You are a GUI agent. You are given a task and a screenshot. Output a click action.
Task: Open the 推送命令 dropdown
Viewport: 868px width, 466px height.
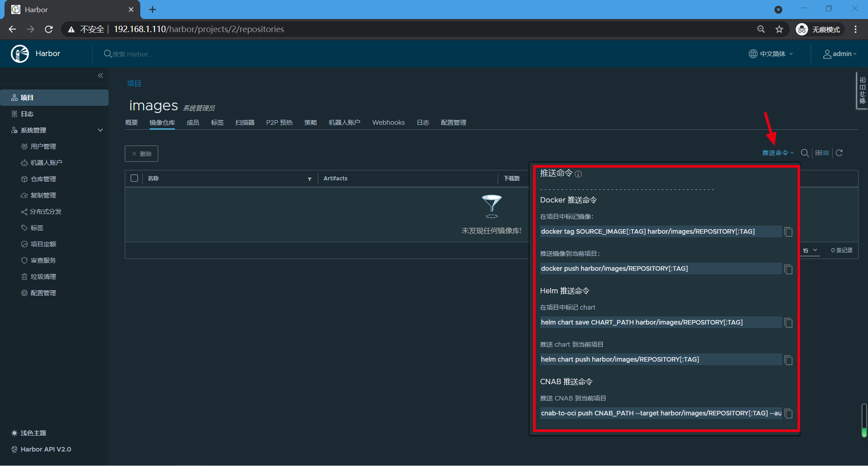[778, 153]
